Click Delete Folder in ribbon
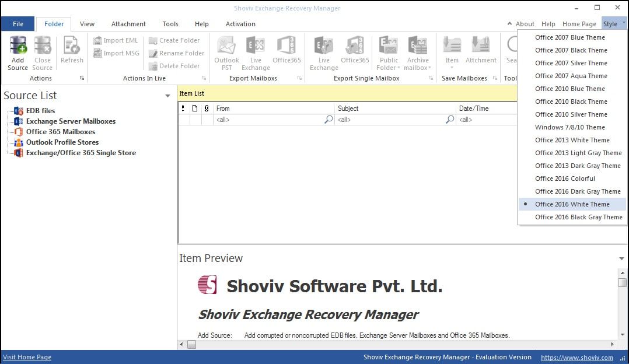This screenshot has height=364, width=629. pyautogui.click(x=174, y=66)
